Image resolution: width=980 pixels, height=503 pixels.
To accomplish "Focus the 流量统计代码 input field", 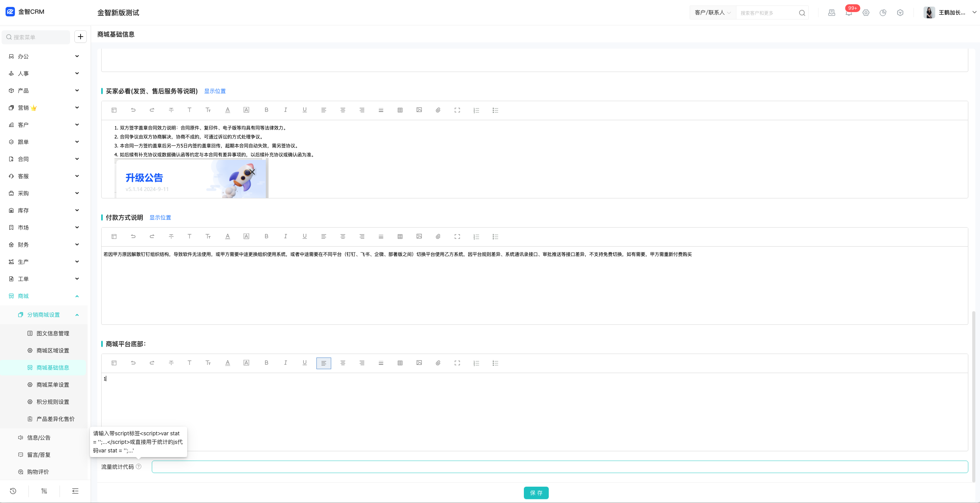I will pyautogui.click(x=560, y=467).
